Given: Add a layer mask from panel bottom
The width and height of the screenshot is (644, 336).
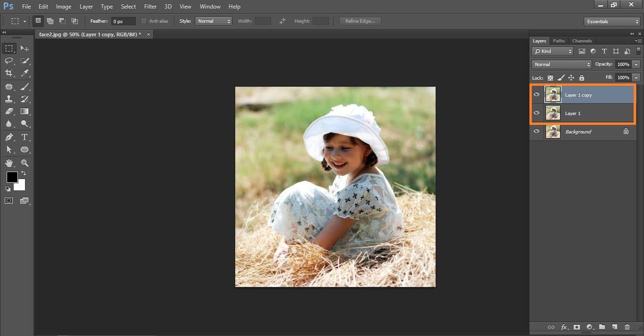Looking at the screenshot, I should point(576,327).
